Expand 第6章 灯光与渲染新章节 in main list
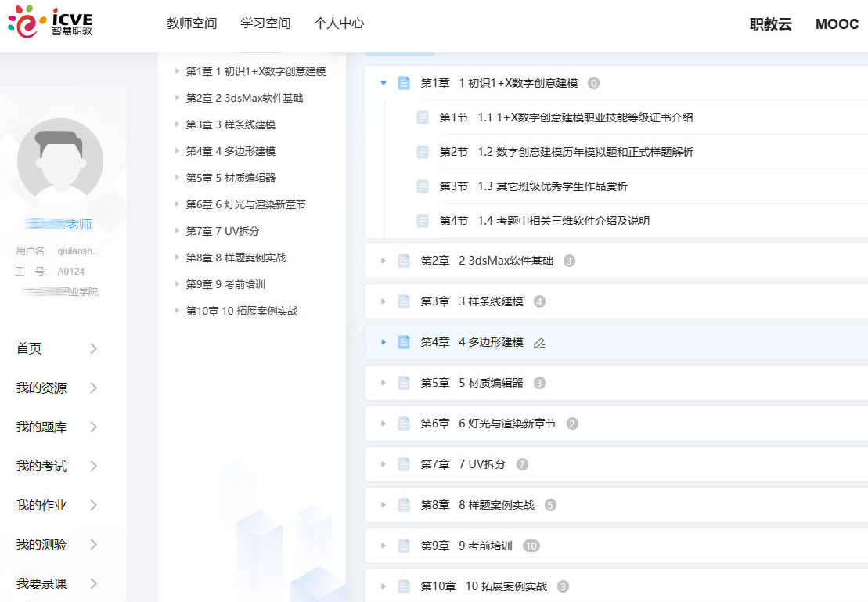 383,424
